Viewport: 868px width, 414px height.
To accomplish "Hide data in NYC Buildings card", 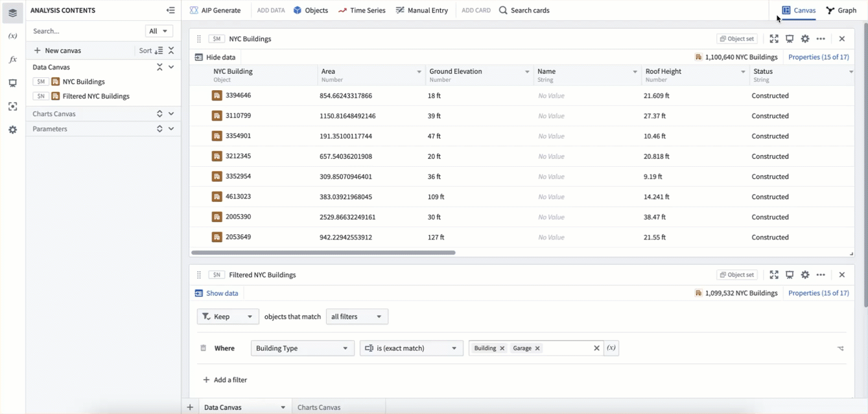I will (x=215, y=57).
